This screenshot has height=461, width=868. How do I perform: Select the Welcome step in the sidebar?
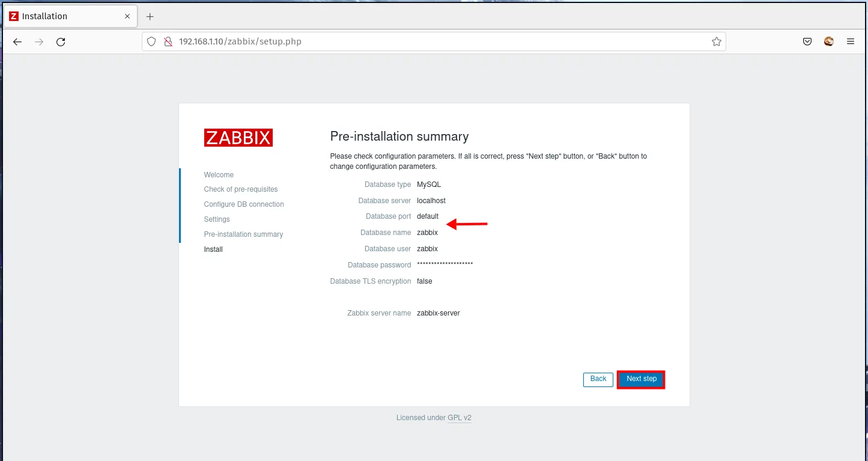[219, 175]
